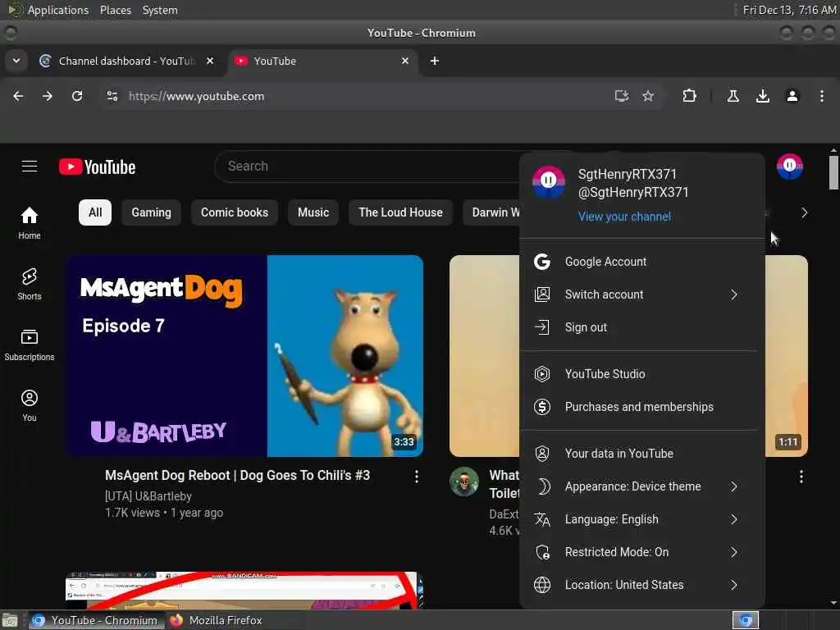
Task: Open the tab search dropdown arrow
Action: [16, 61]
